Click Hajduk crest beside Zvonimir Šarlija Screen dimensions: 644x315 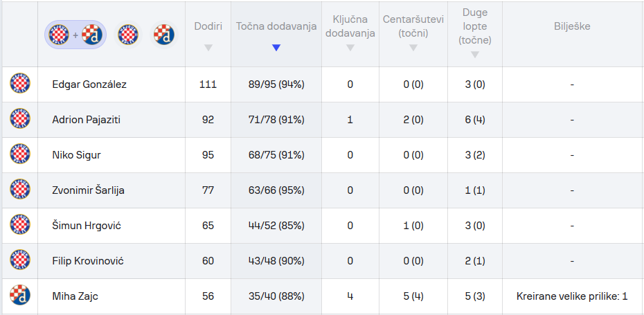coord(20,190)
